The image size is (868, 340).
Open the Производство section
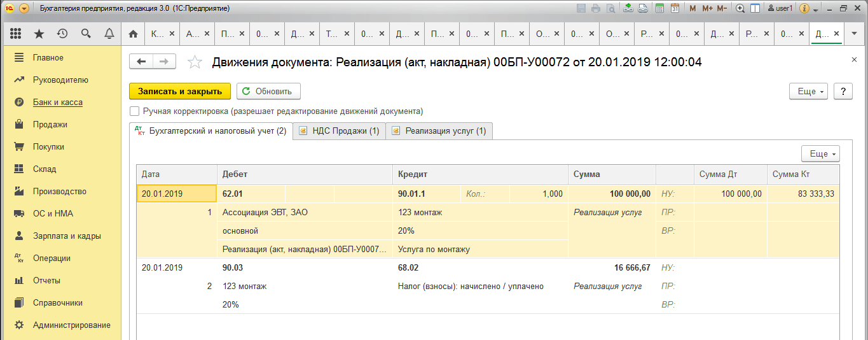[60, 192]
